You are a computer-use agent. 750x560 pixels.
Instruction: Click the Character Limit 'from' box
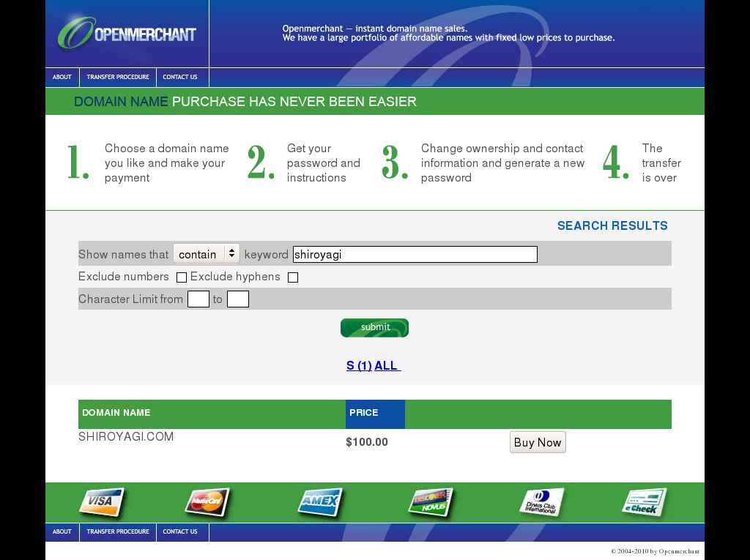(x=198, y=299)
